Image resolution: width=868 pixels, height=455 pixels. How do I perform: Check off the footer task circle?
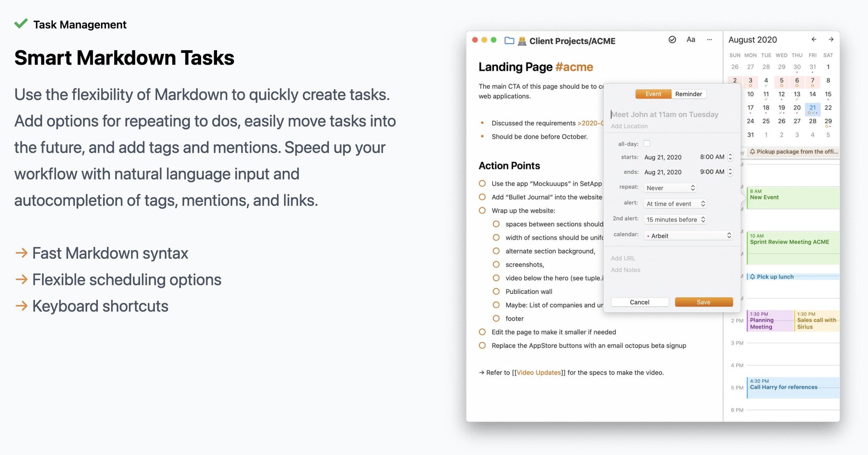tap(496, 318)
